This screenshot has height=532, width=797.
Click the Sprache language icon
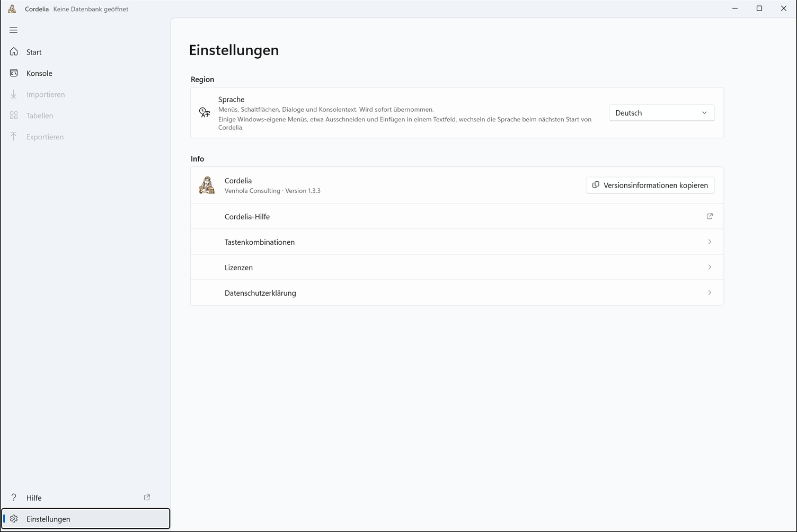pyautogui.click(x=205, y=112)
